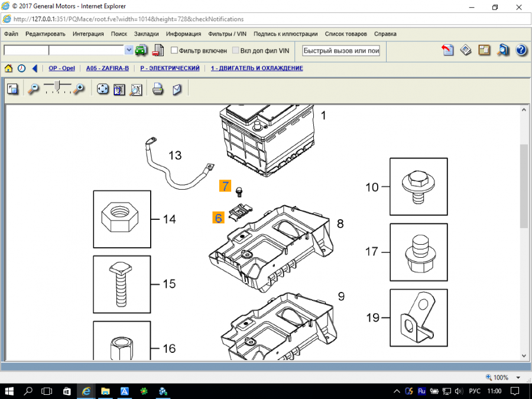Click the fit-to-window pan icon
The image size is (532, 399).
(103, 90)
